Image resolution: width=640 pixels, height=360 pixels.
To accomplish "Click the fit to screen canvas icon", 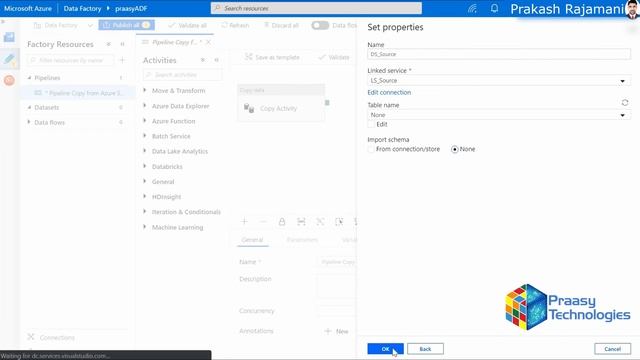I will coord(320,222).
